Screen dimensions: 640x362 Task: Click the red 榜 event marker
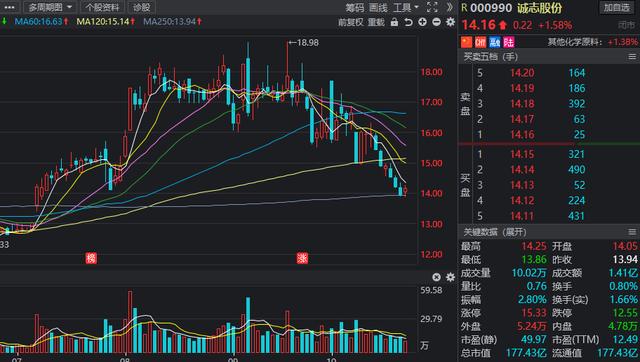(91, 258)
